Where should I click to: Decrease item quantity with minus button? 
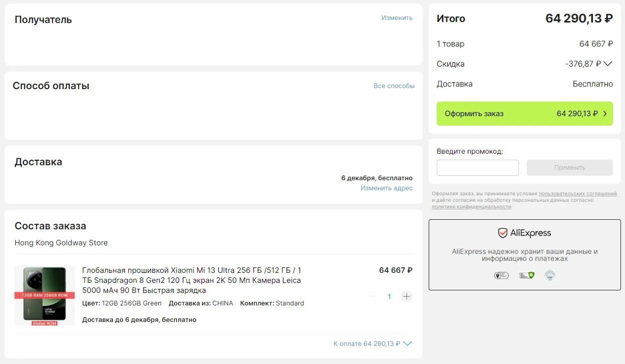coord(372,296)
